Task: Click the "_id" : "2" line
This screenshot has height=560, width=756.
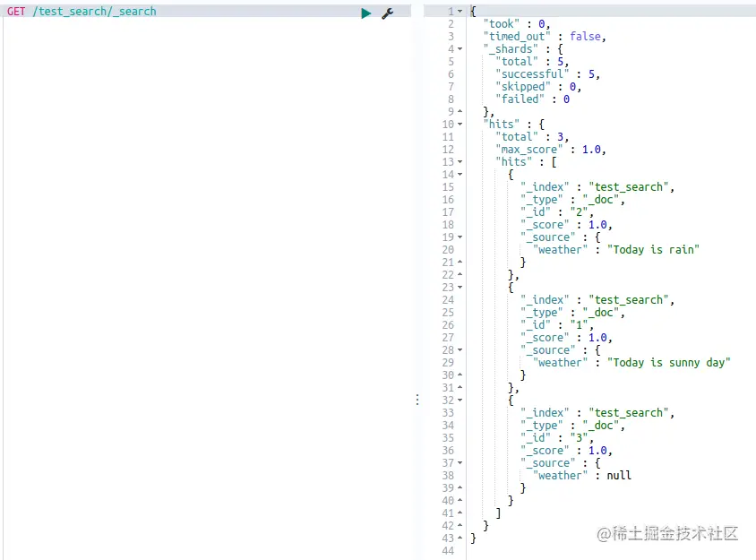Action: pos(557,211)
